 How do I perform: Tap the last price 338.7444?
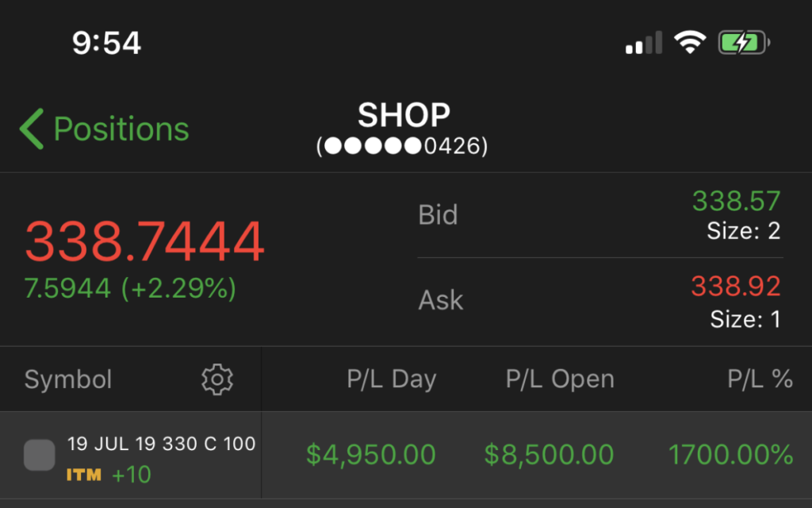coord(144,242)
